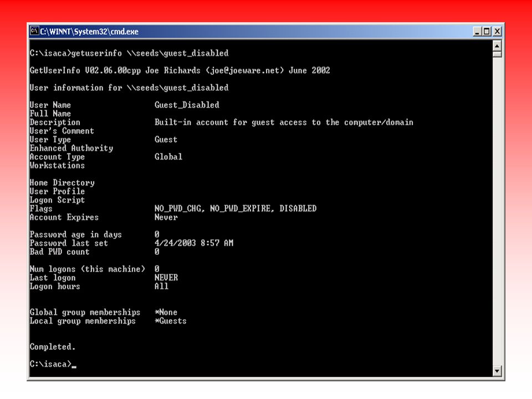Viewport: 532px width, 399px height.
Task: Click the Last logon value 'NEVER'
Action: point(166,278)
